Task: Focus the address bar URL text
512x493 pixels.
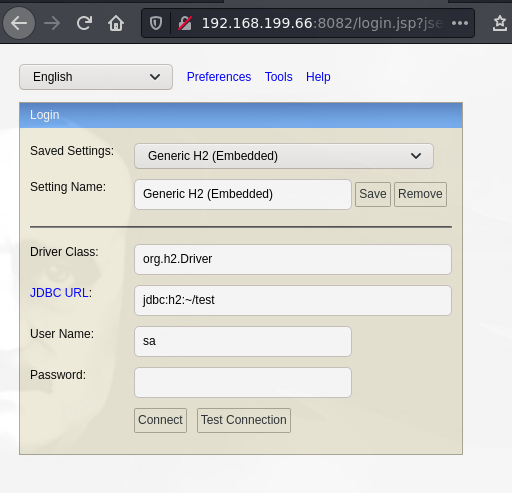Action: [x=322, y=23]
